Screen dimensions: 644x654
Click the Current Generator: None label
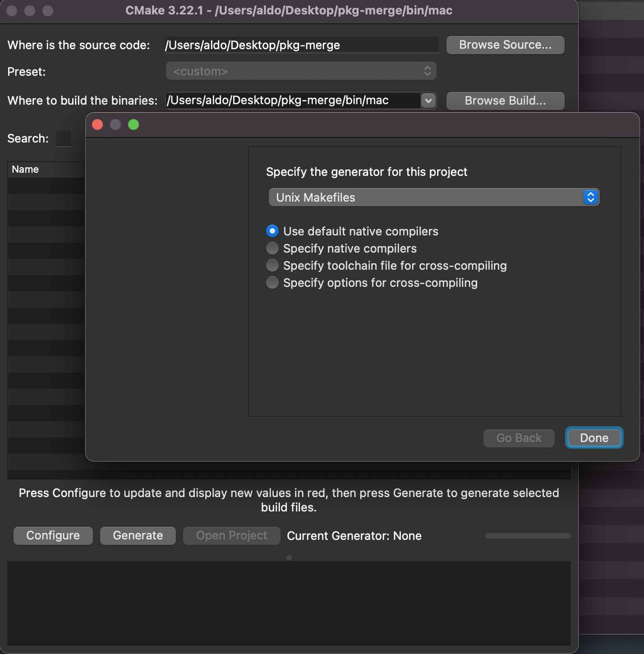click(354, 536)
